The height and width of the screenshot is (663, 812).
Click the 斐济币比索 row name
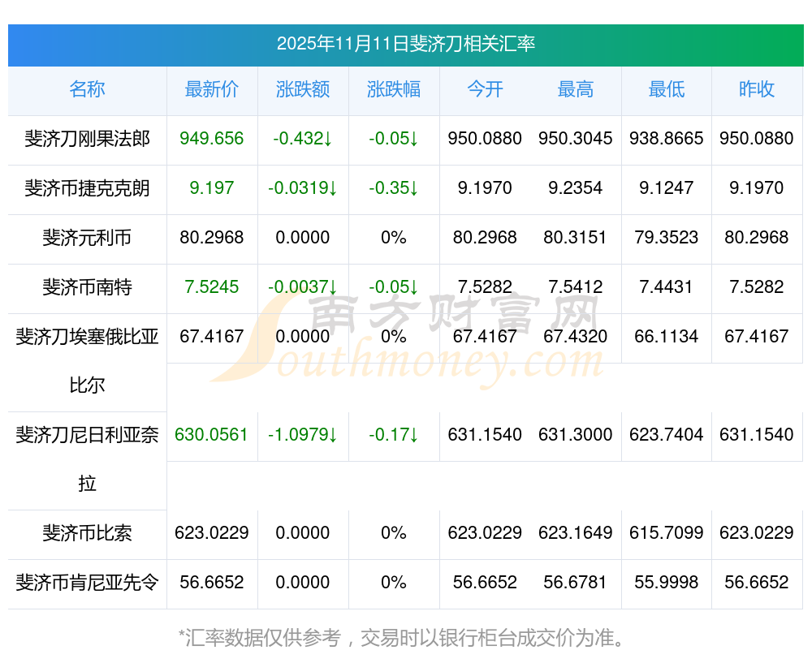pos(87,533)
